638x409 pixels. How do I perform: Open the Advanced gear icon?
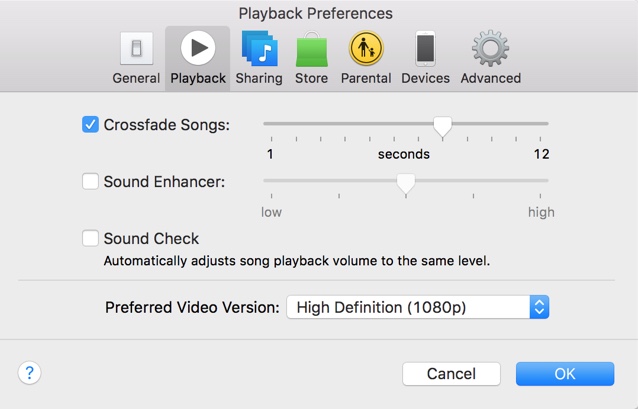(x=490, y=48)
